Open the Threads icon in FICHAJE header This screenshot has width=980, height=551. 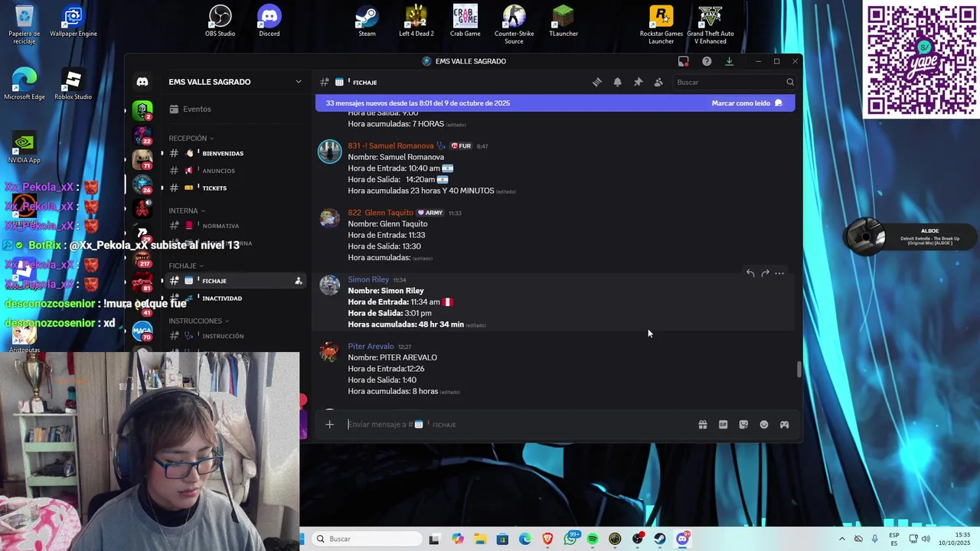(x=597, y=82)
